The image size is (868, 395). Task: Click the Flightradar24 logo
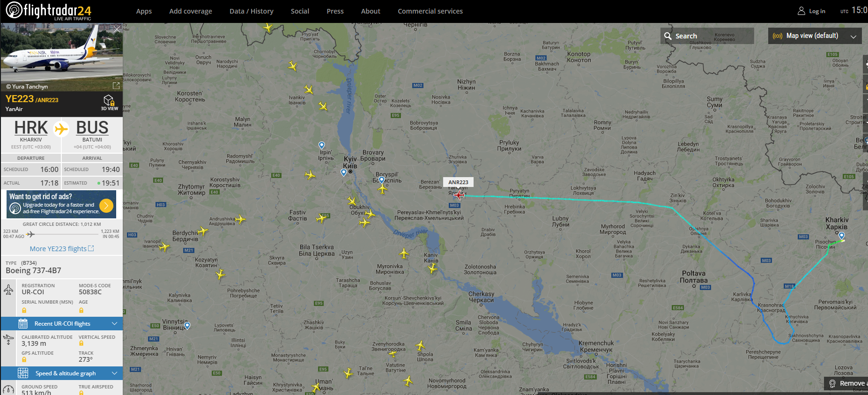click(48, 11)
